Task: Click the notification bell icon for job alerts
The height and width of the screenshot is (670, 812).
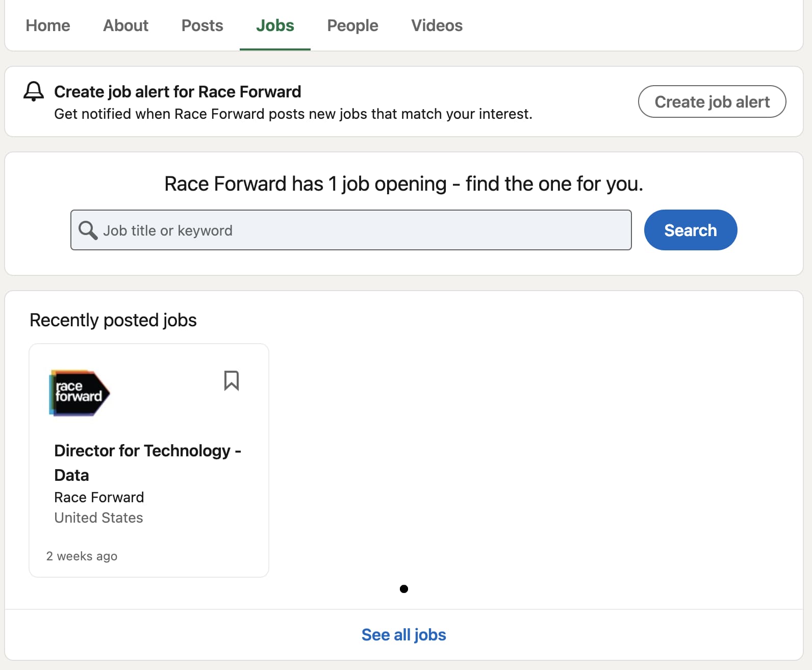Action: click(x=34, y=92)
